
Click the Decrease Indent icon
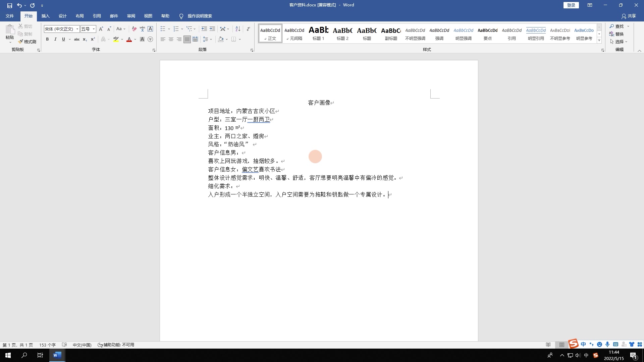click(x=204, y=29)
